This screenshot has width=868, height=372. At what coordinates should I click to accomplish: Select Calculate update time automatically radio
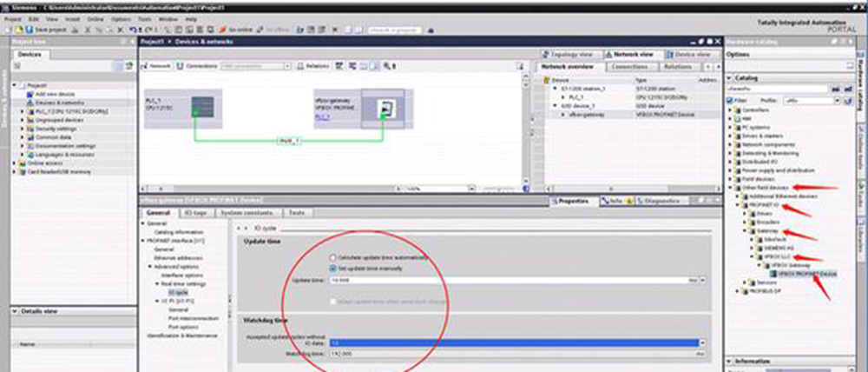coord(332,258)
